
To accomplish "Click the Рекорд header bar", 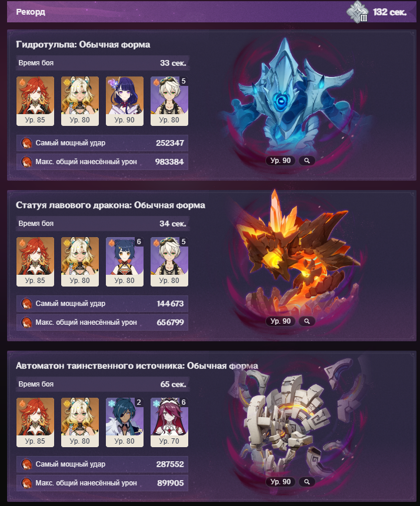I will tap(212, 12).
